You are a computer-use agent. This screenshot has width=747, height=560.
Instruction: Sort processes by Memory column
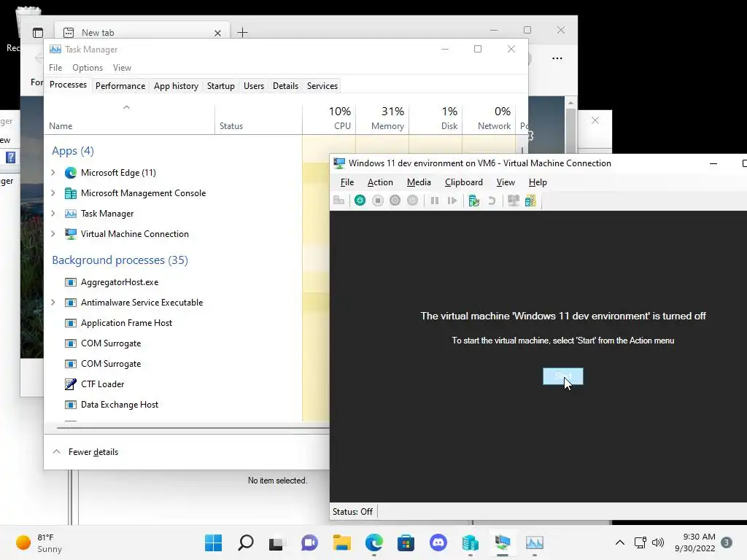pyautogui.click(x=382, y=118)
